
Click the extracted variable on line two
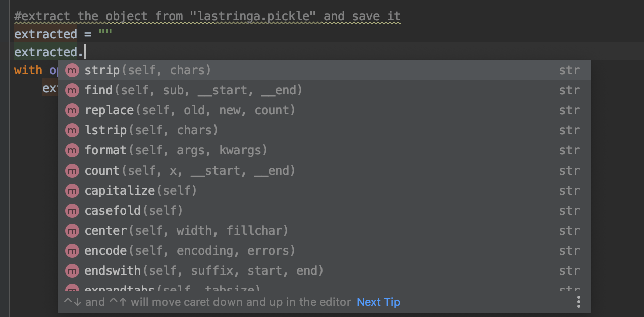(46, 34)
